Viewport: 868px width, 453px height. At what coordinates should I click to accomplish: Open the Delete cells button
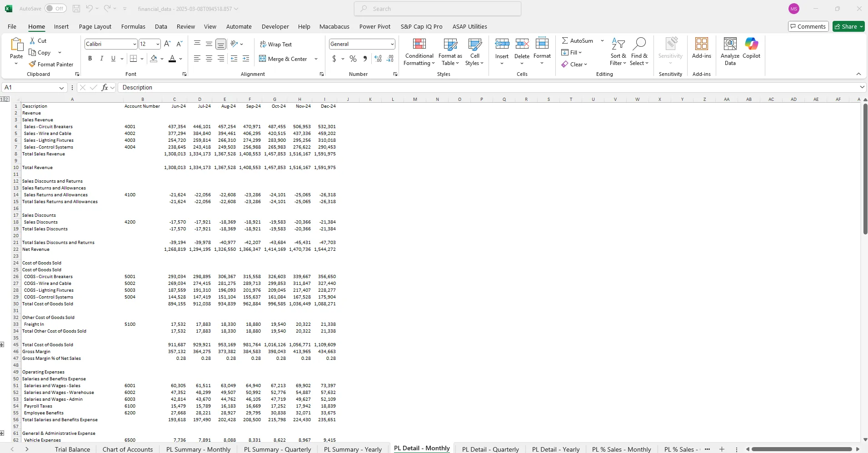tap(522, 51)
